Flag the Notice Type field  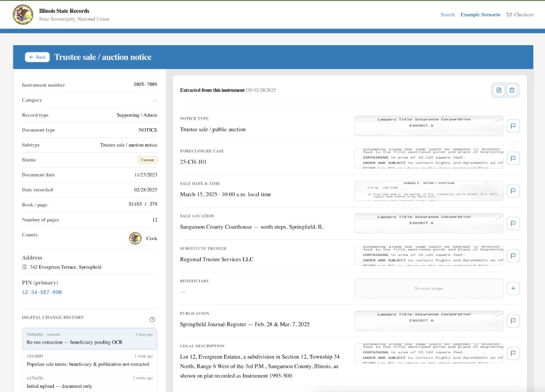pyautogui.click(x=513, y=126)
